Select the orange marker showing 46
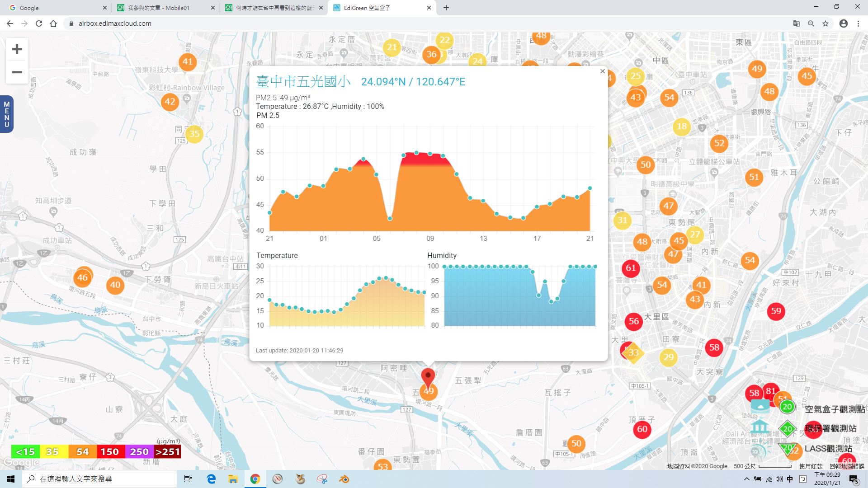Image resolution: width=868 pixels, height=488 pixels. tap(82, 277)
